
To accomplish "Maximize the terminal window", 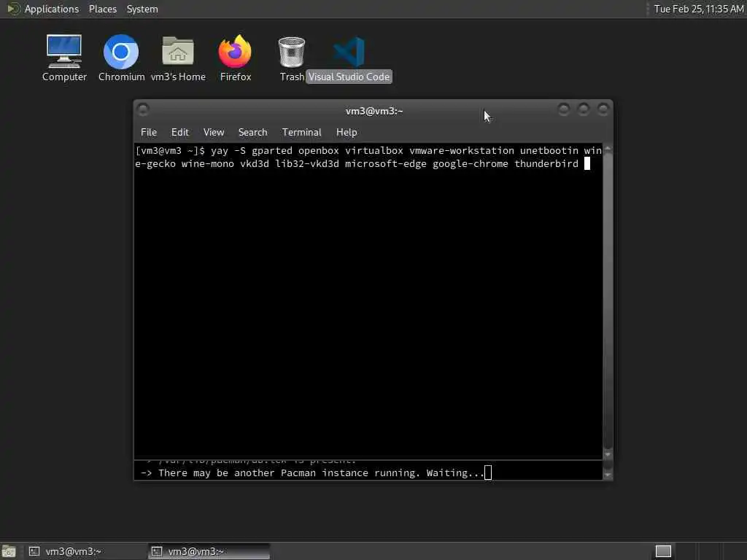I will click(583, 110).
